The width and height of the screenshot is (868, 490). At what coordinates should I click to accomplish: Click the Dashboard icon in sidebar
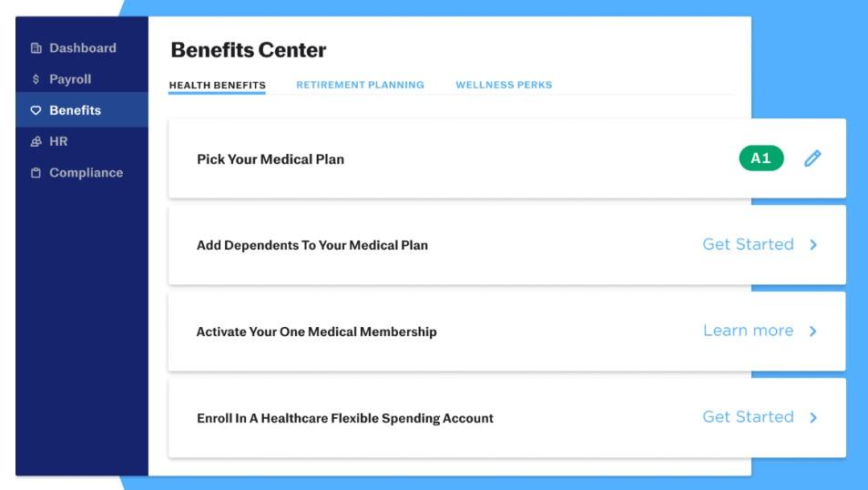(36, 48)
